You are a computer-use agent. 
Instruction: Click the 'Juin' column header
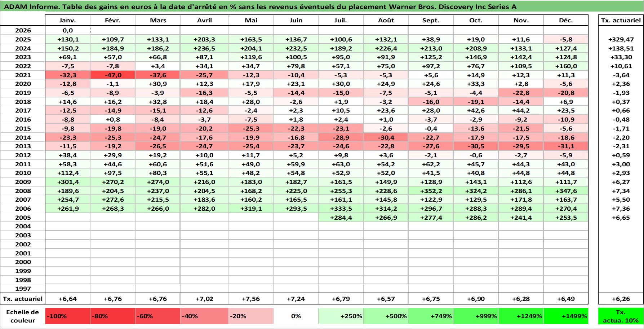(x=296, y=20)
